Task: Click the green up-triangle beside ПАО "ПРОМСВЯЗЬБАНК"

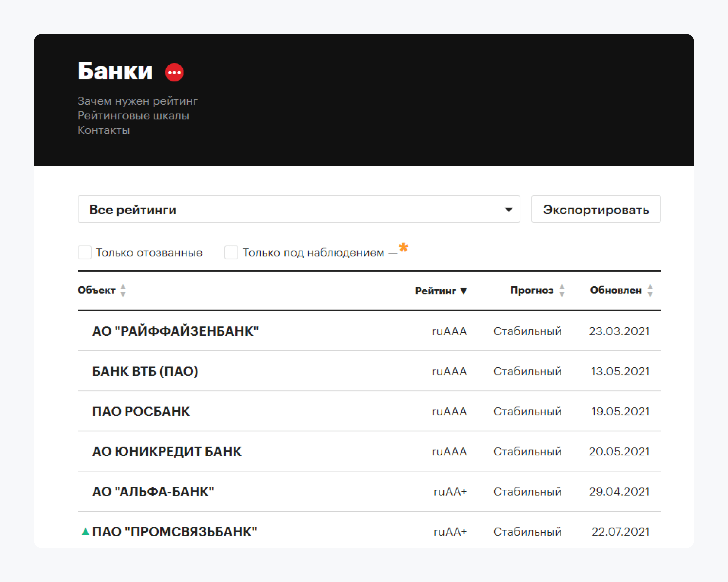Action: coord(85,532)
